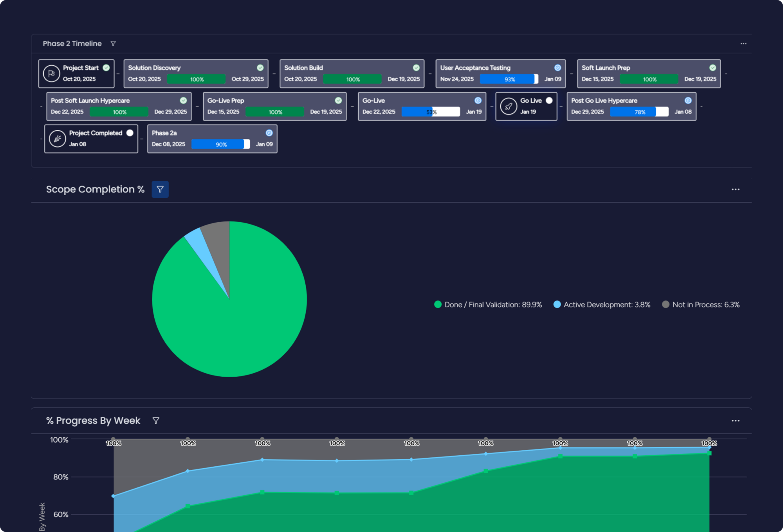Viewport: 783px width, 532px height.
Task: Click Solution Discovery completed check icon
Action: pyautogui.click(x=260, y=68)
